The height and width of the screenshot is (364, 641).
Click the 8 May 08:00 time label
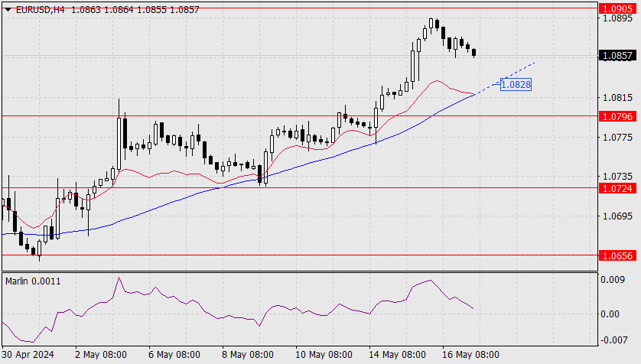tap(248, 355)
